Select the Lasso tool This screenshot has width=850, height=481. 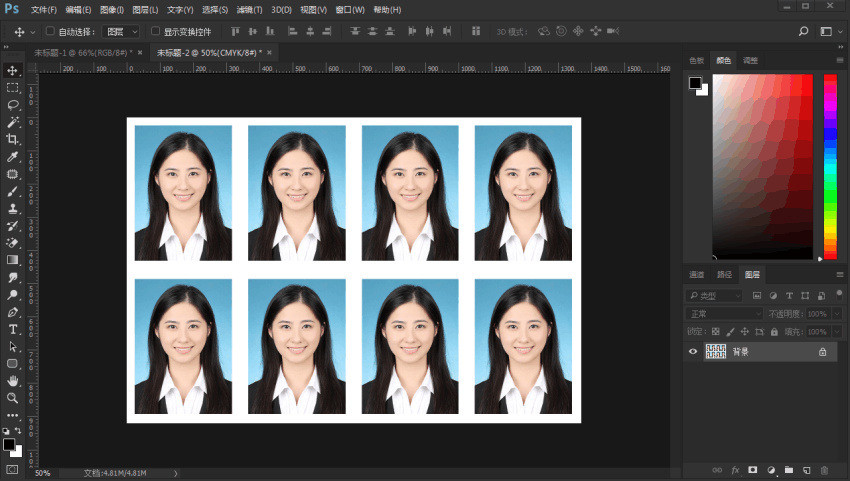tap(13, 104)
